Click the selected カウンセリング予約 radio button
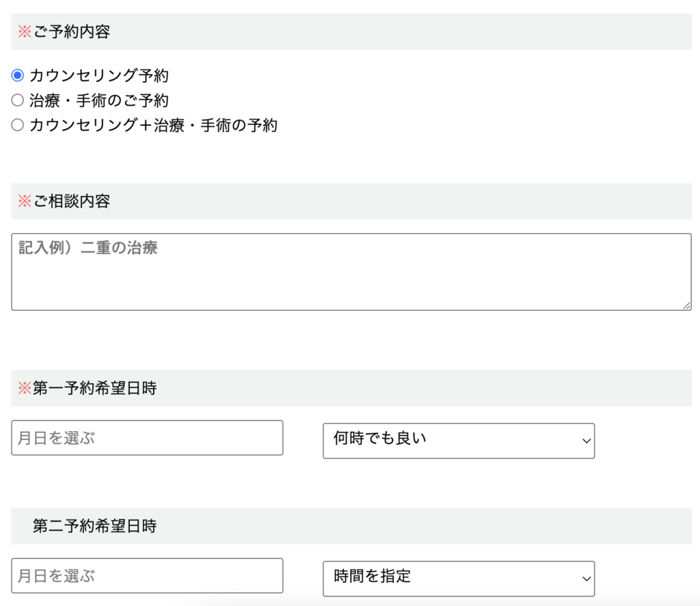 [18, 76]
